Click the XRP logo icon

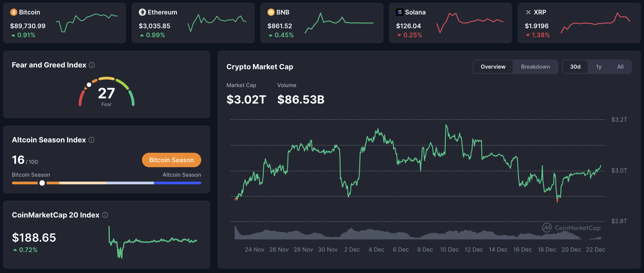coord(529,12)
